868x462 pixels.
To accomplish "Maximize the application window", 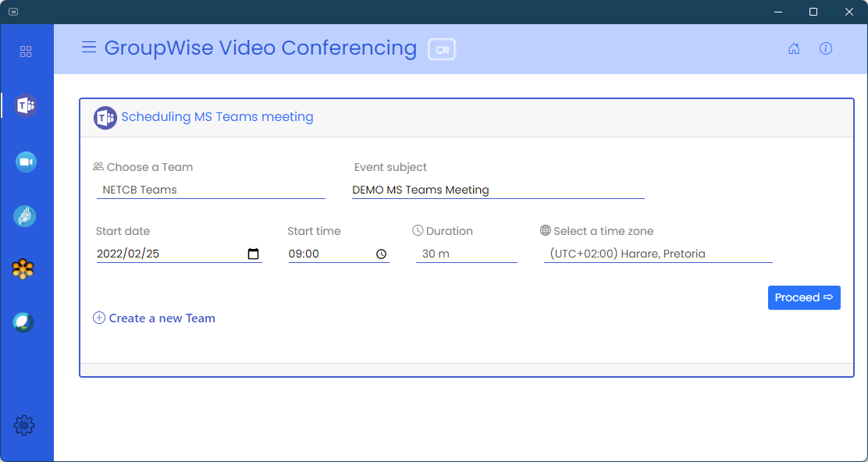I will [813, 12].
